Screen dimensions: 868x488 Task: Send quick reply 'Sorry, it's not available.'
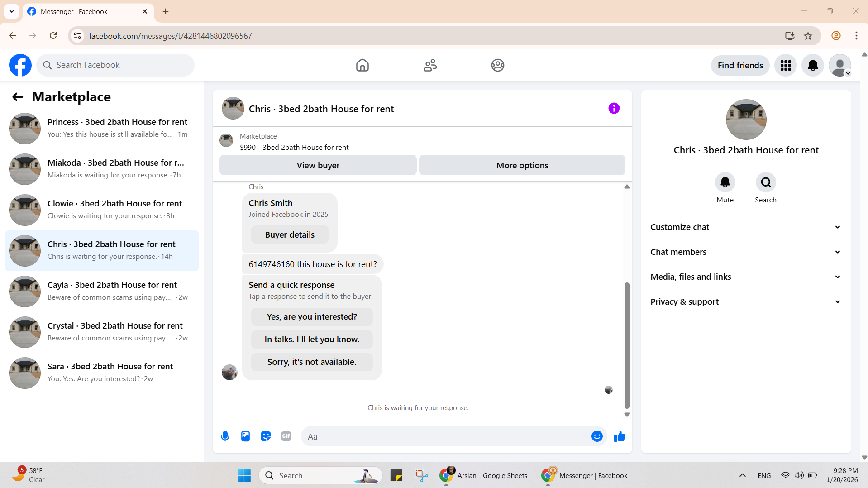312,362
